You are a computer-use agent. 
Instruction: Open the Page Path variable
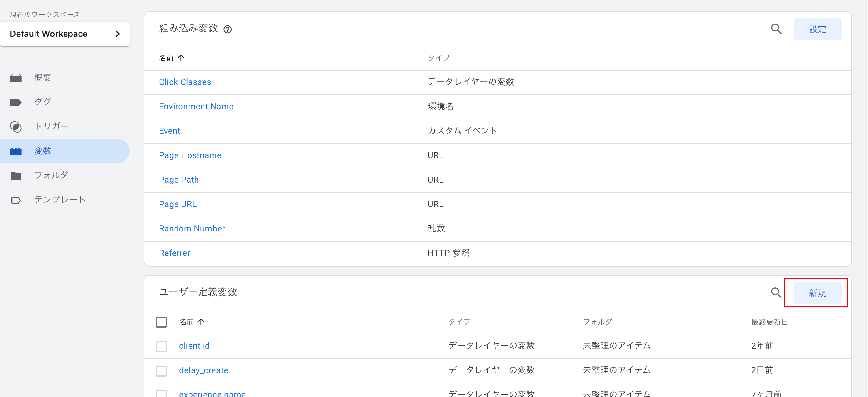point(178,180)
